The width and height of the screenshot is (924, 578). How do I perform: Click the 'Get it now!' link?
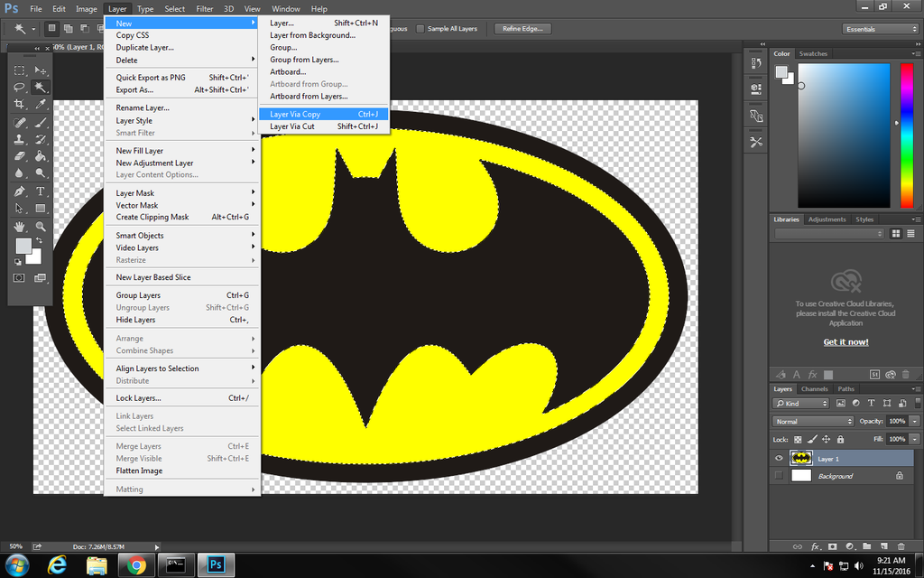845,342
